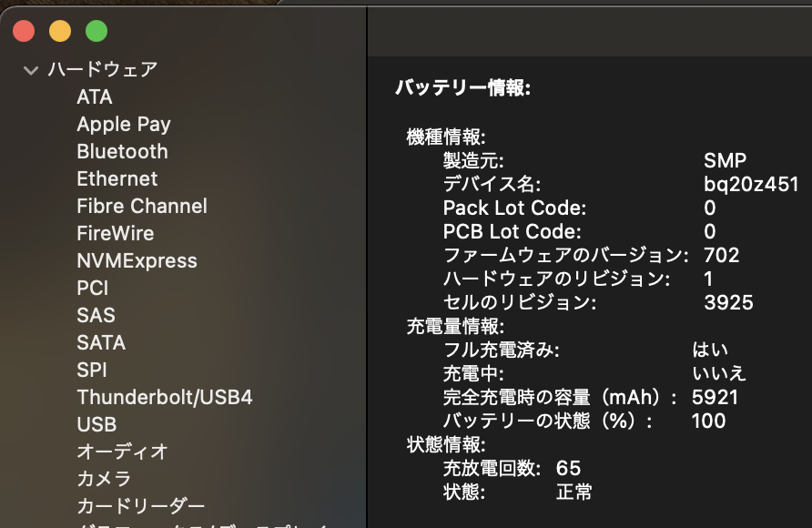Open the SATA hardware section
This screenshot has height=528, width=812.
point(101,343)
